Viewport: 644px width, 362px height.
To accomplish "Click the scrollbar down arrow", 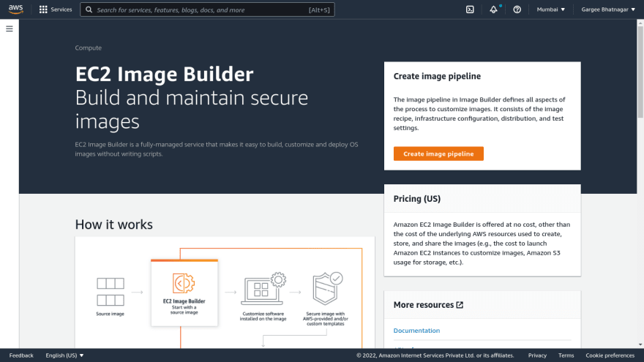I will point(640,344).
